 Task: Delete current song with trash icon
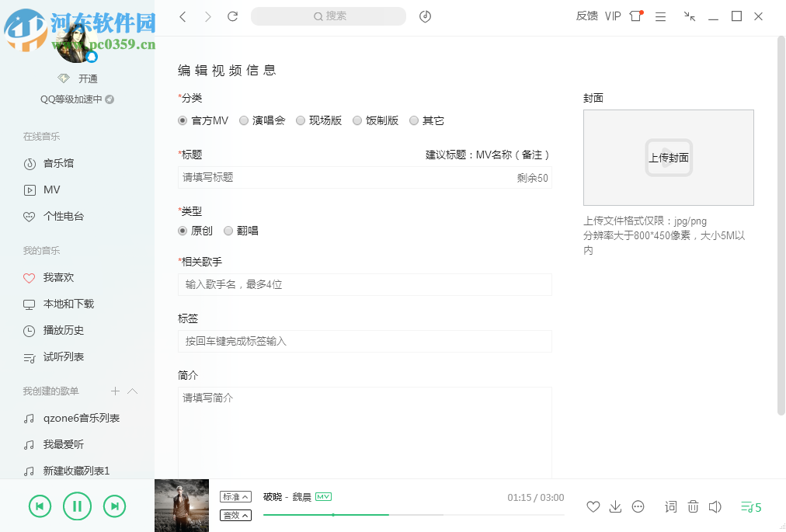pos(693,506)
